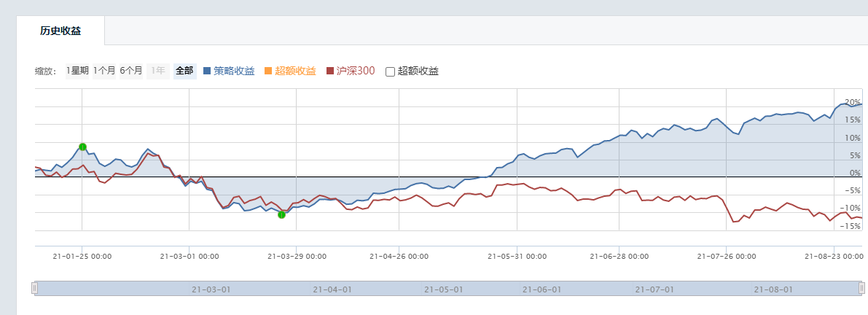The image size is (868, 315).
Task: Click the 21-03-01 label in range navigator
Action: point(211,289)
